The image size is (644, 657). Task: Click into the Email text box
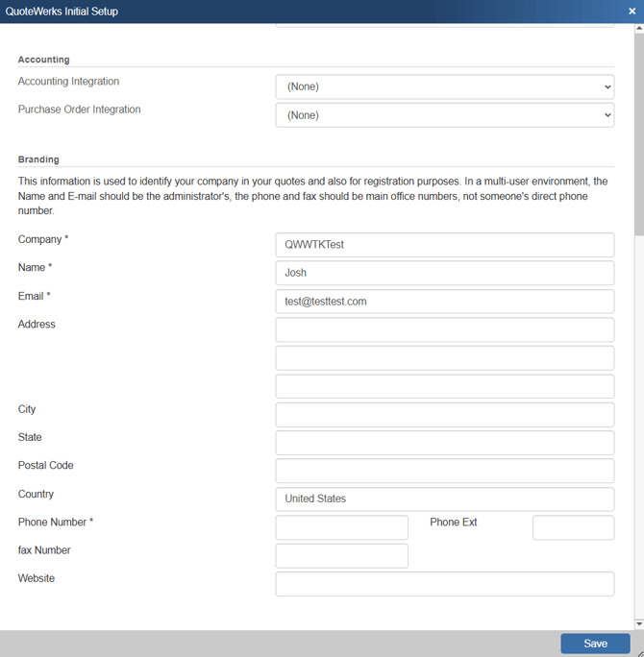[444, 302]
